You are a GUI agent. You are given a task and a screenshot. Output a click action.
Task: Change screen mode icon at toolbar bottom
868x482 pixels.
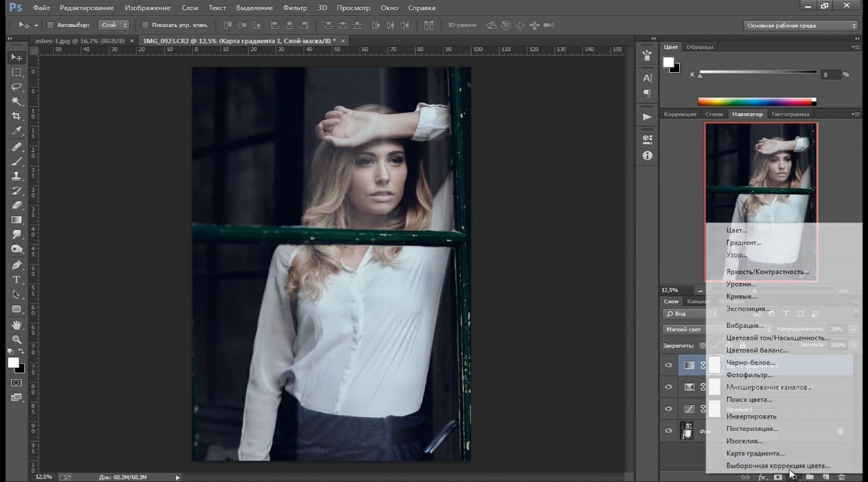click(x=17, y=398)
